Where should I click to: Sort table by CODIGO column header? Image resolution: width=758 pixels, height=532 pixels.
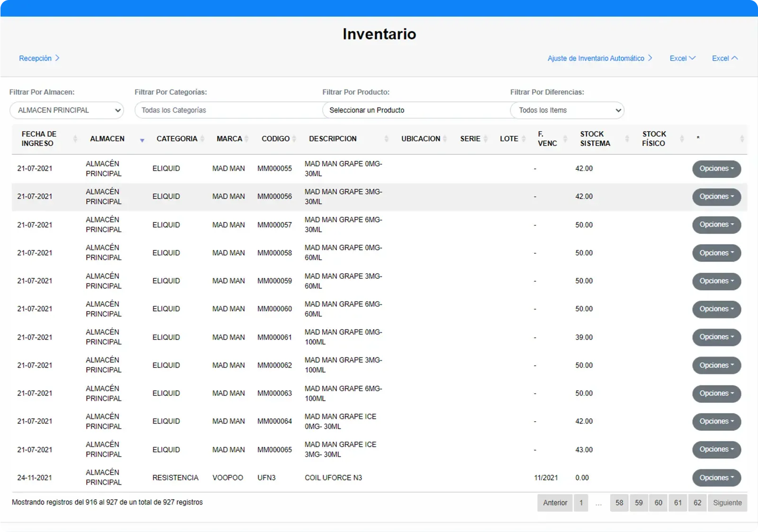click(275, 139)
